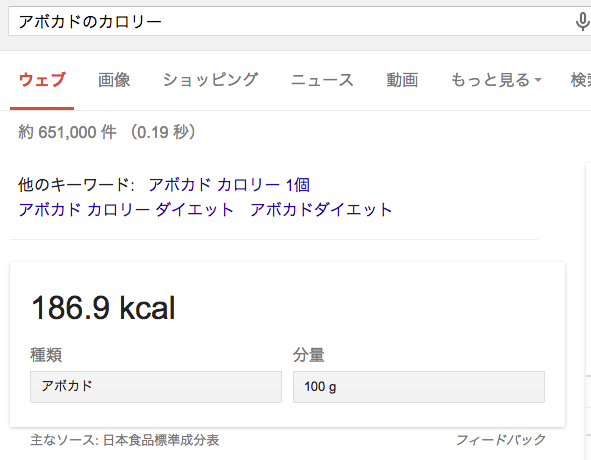Screen dimensions: 591x460
Task: Follow the アボカド カロリー 1個 keyword link
Action: (229, 185)
